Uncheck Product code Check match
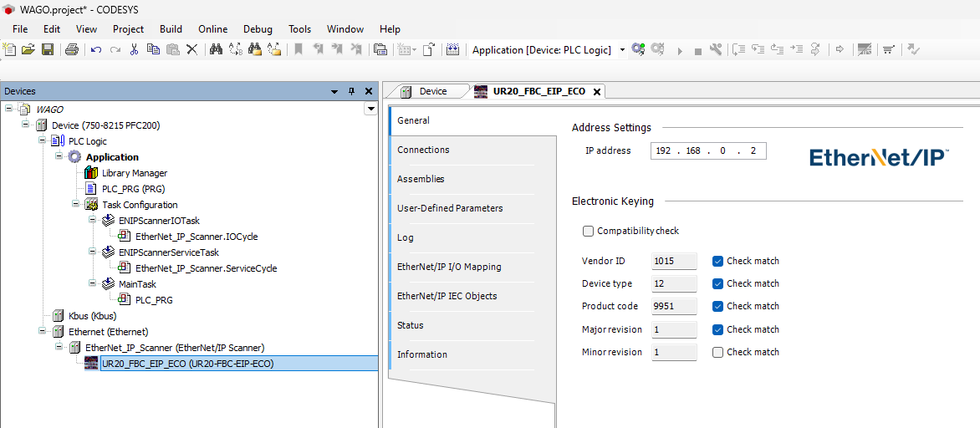 717,306
